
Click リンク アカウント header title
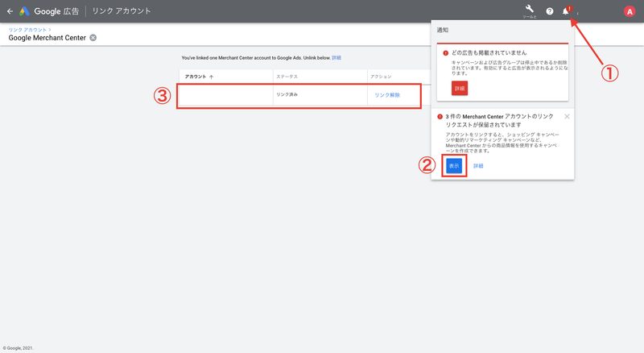point(122,11)
